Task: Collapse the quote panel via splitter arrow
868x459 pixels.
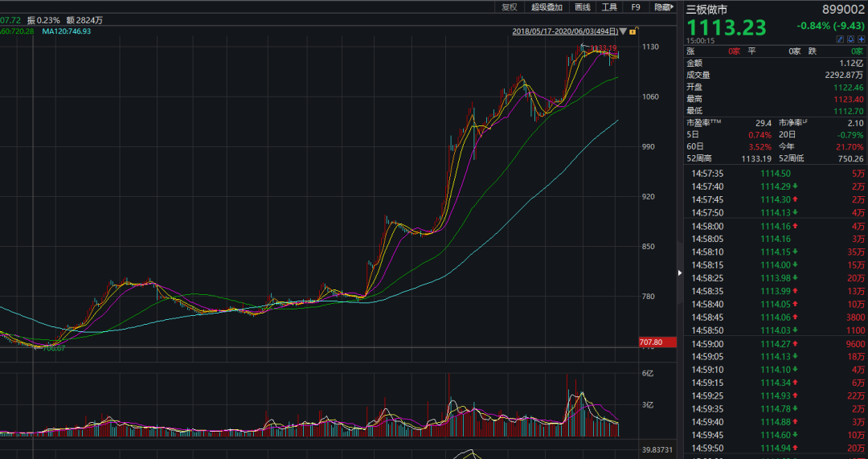Action: click(681, 273)
